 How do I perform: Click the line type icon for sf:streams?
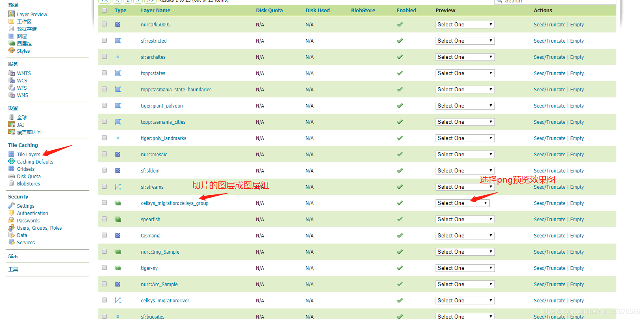click(118, 187)
